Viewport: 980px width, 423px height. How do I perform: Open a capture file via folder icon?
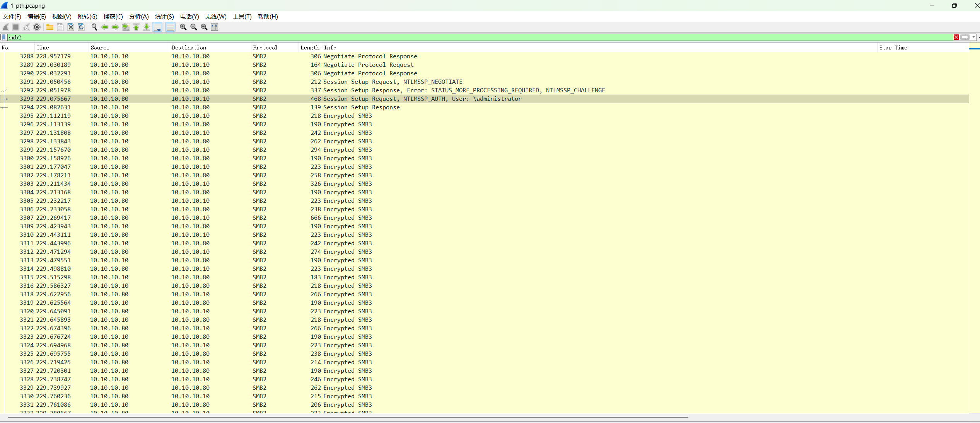pyautogui.click(x=50, y=27)
